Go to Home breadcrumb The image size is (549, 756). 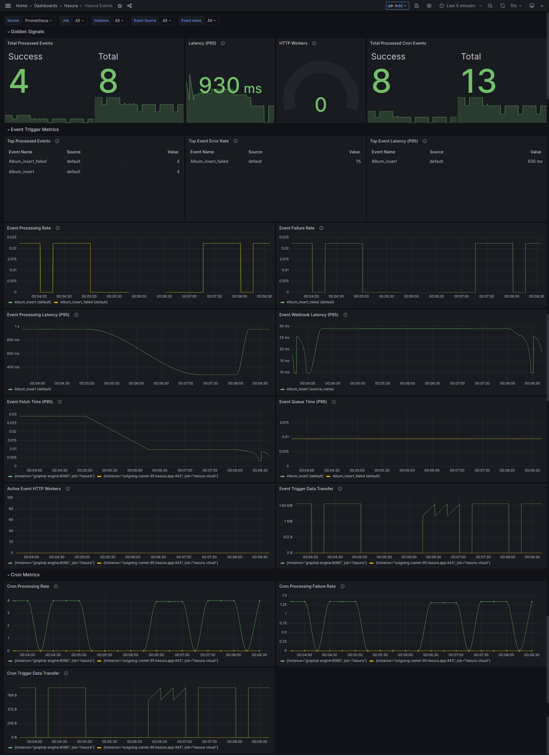(x=22, y=6)
